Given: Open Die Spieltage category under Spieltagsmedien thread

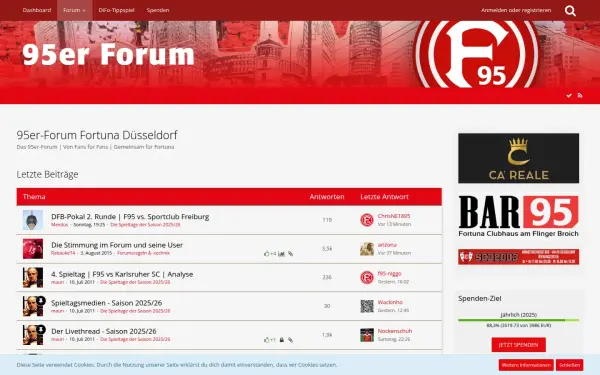Looking at the screenshot, I should point(135,311).
